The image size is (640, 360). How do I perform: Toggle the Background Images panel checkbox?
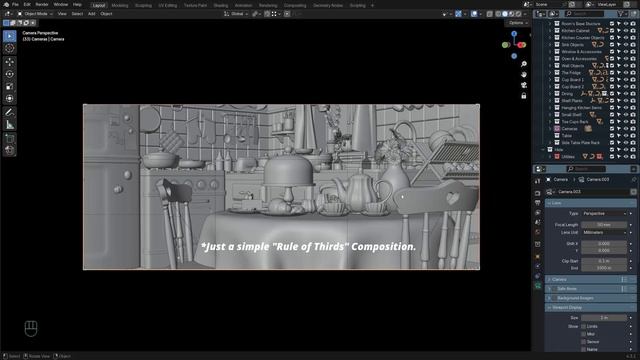coord(554,298)
